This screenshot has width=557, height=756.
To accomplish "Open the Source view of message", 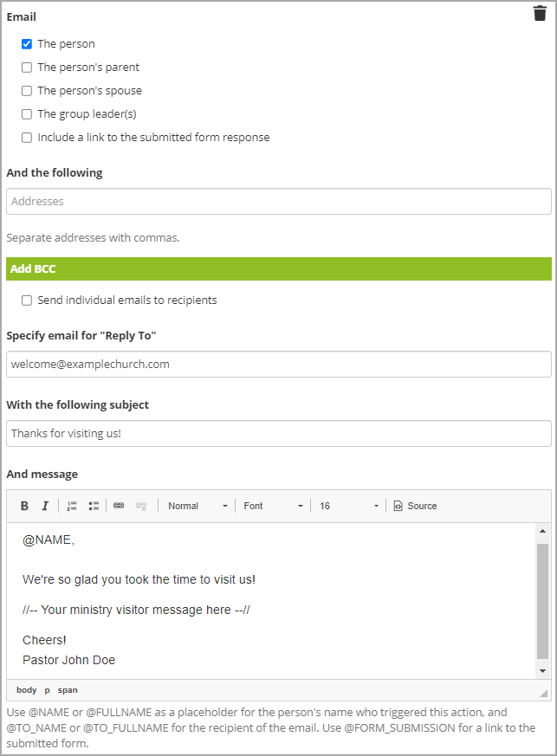I will (x=415, y=506).
